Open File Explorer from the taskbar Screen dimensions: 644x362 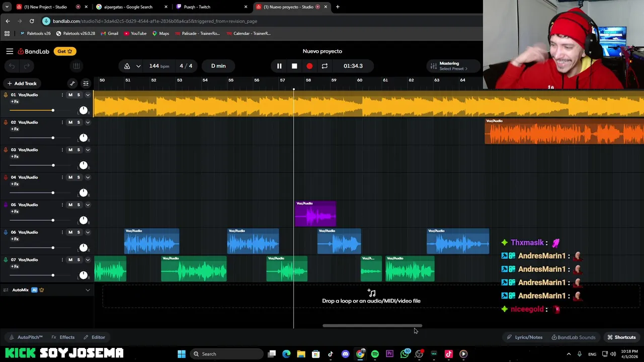tap(301, 354)
